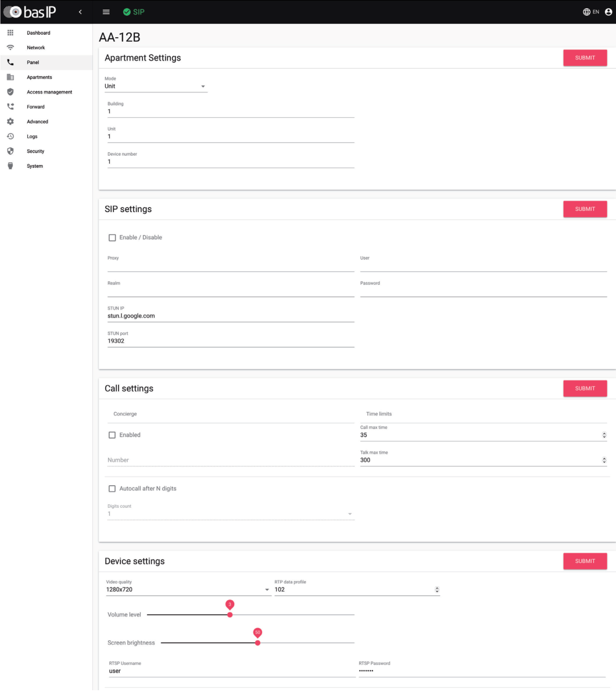
Task: Open Apartments settings via sidebar icon
Action: coord(10,77)
